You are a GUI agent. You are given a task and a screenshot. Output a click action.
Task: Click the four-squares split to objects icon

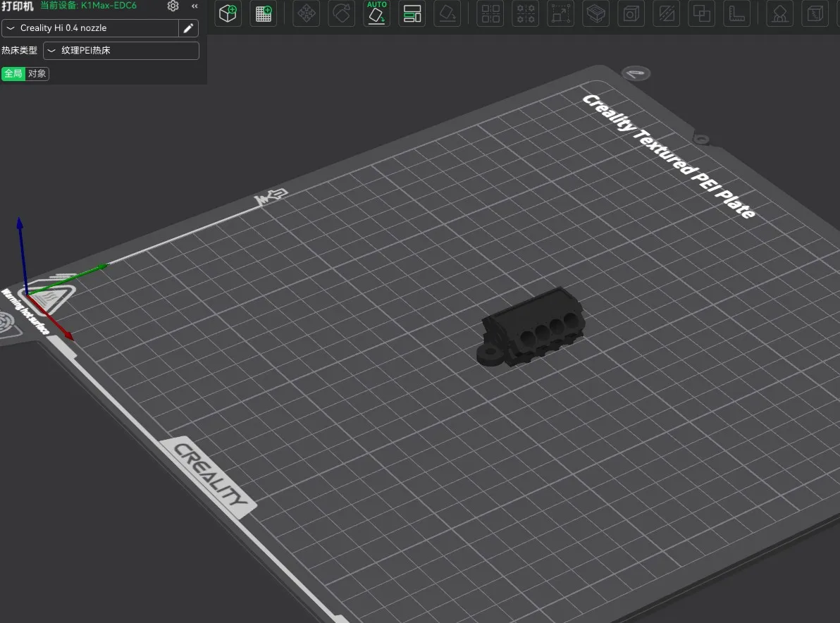[490, 13]
